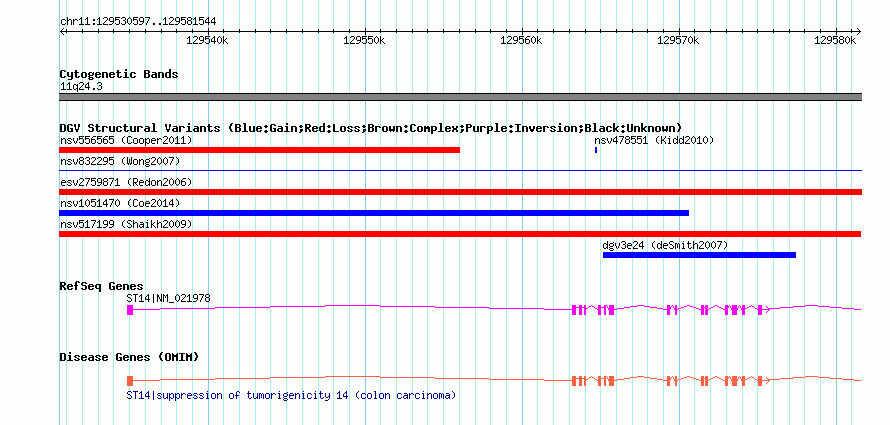Click the blue nsv1051470 gain bar
This screenshot has height=425, width=890.
coord(374,213)
